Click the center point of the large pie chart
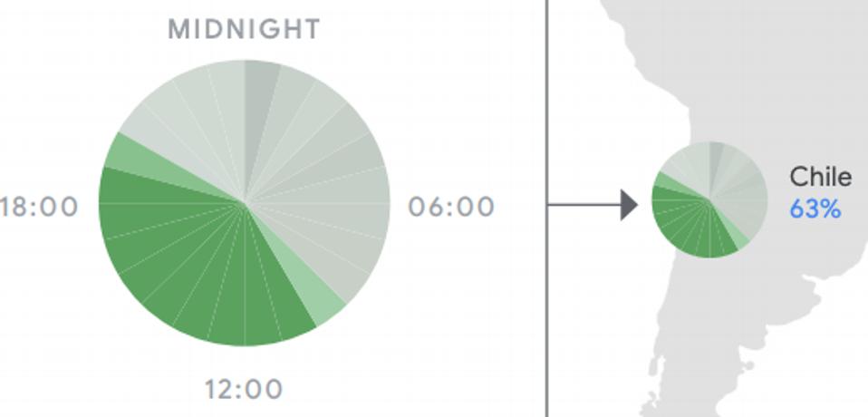Image resolution: width=868 pixels, height=417 pixels. click(244, 203)
